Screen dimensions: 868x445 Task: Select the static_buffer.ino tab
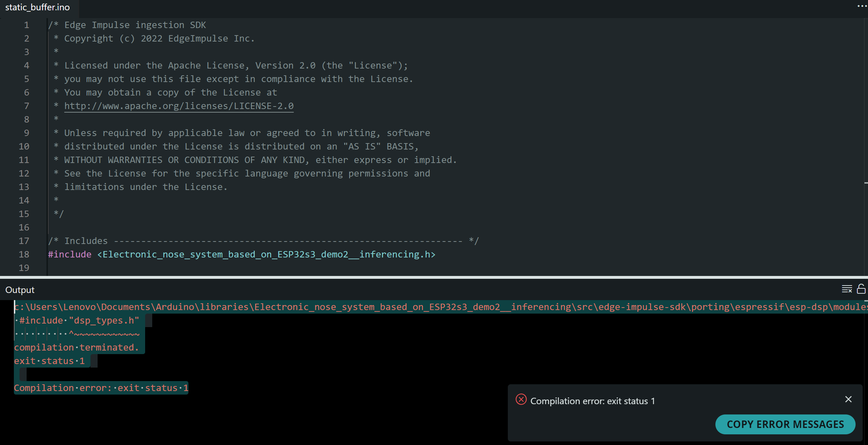point(38,7)
